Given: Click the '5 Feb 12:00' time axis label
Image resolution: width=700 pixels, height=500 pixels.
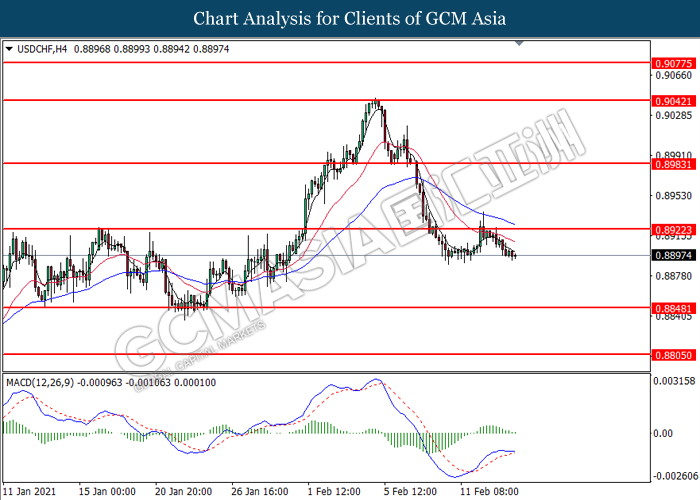Looking at the screenshot, I should pos(410,492).
